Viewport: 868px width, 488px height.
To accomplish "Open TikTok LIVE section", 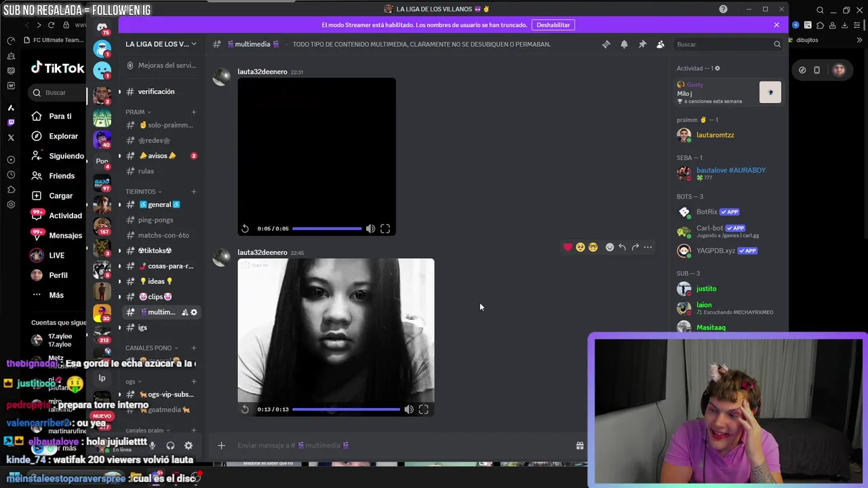I will click(x=56, y=256).
